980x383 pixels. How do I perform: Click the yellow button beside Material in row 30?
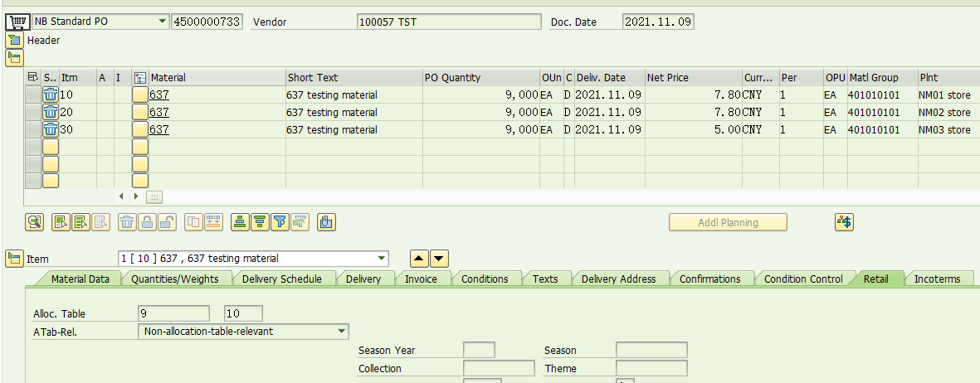(x=140, y=130)
